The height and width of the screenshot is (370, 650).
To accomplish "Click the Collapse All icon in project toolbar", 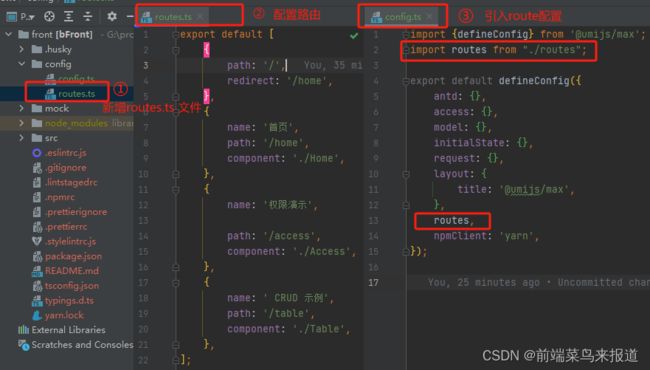I will (87, 17).
